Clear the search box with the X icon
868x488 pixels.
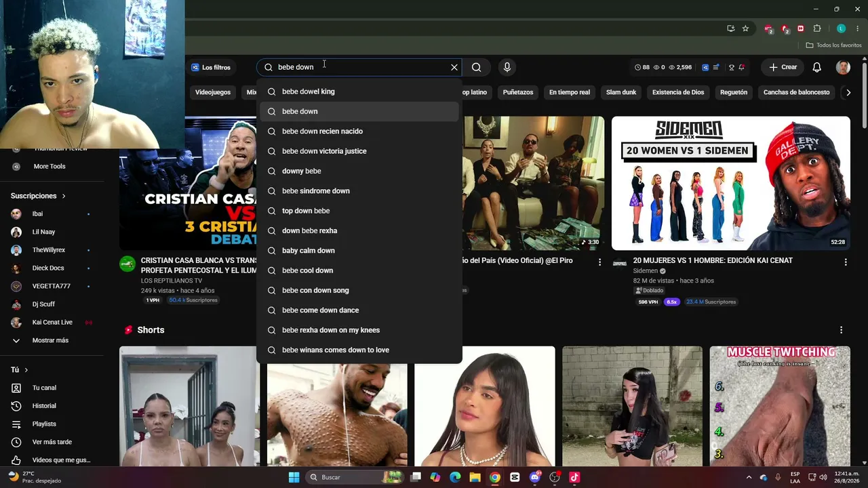point(454,67)
